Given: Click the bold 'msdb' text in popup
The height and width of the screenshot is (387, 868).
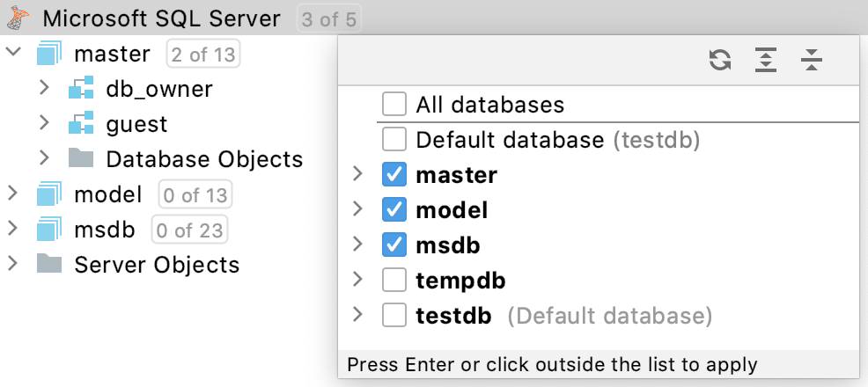Looking at the screenshot, I should [x=448, y=245].
